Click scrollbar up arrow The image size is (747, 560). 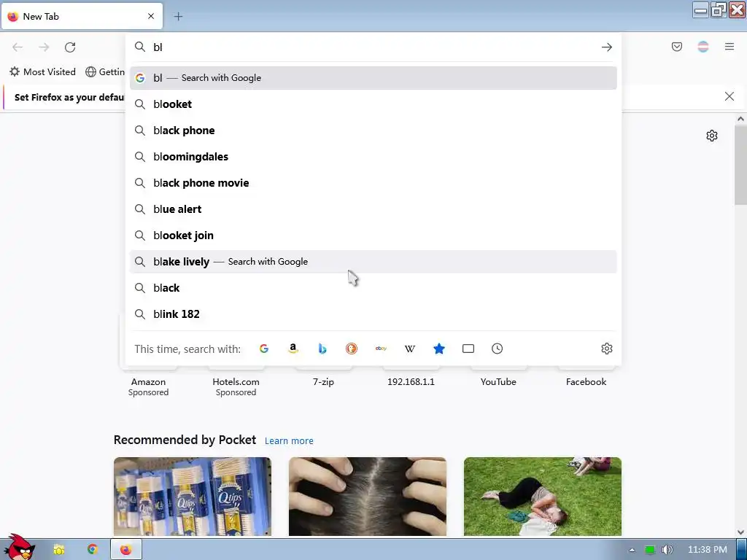(740, 119)
